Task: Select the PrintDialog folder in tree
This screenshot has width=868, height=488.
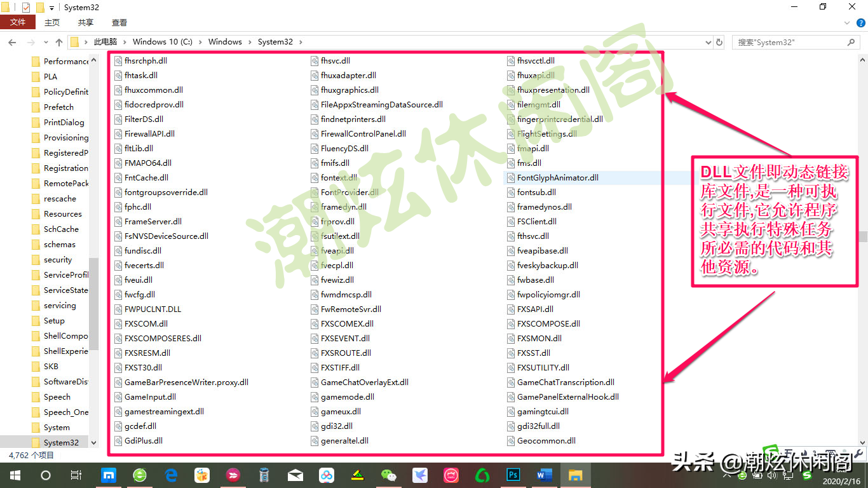Action: click(64, 122)
